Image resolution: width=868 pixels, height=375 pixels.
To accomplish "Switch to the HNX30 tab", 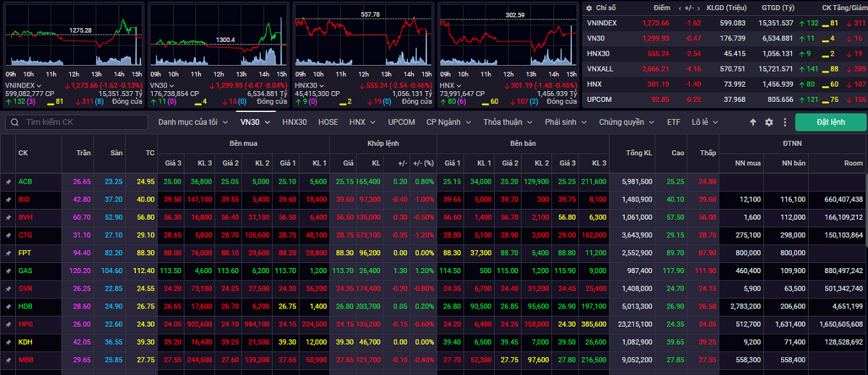I will coord(294,122).
